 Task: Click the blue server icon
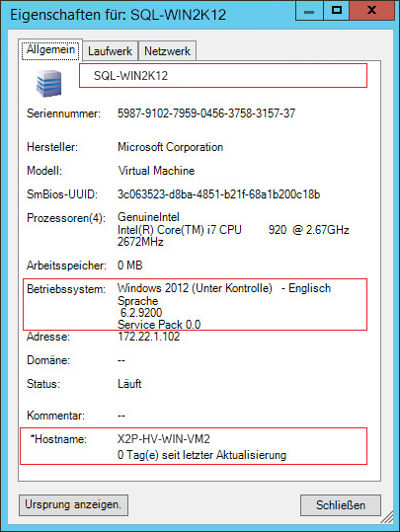49,84
